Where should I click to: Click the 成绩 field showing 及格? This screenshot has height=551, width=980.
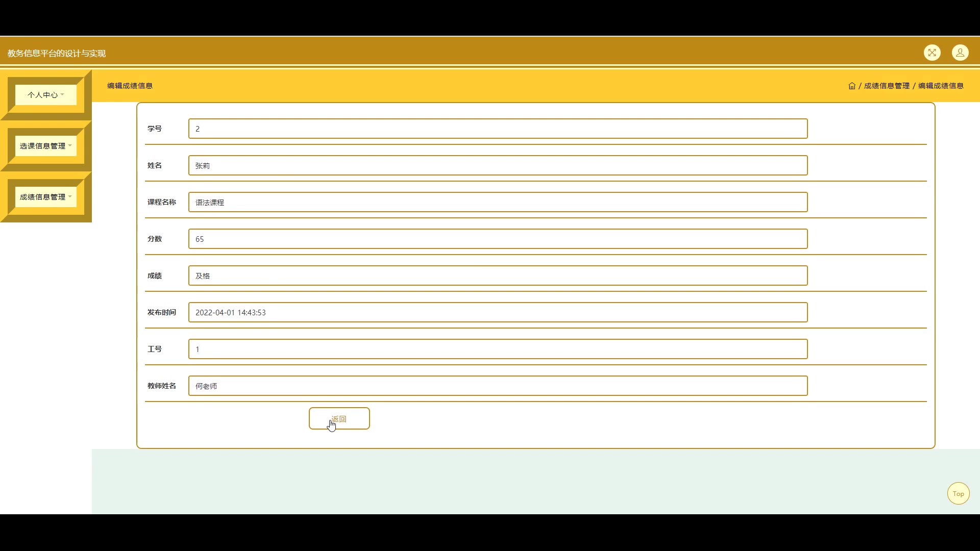pyautogui.click(x=498, y=275)
